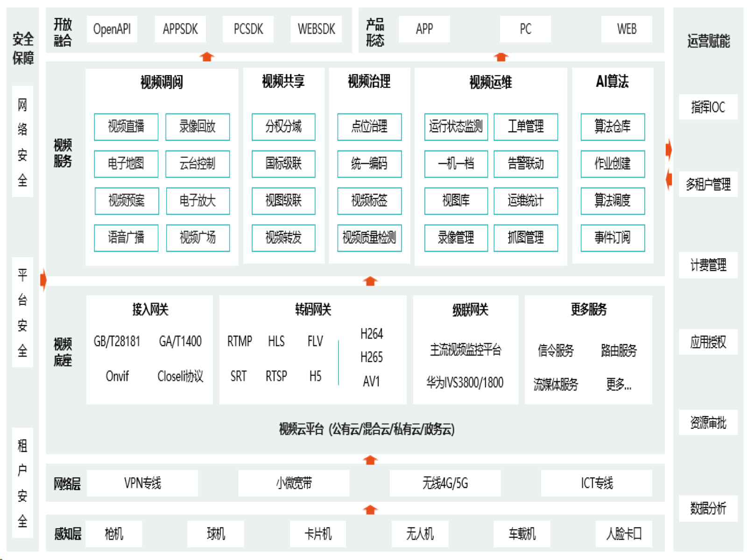This screenshot has height=560, width=747.
Task: Select the APPSDK box
Action: click(x=180, y=29)
